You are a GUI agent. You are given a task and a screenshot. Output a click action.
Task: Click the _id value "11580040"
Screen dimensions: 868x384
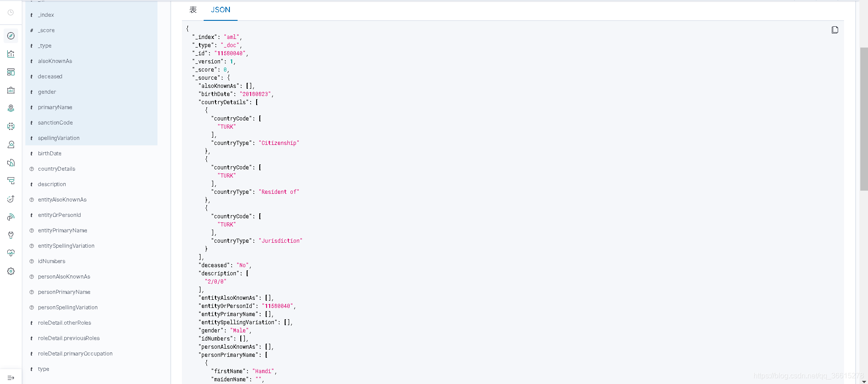[230, 53]
